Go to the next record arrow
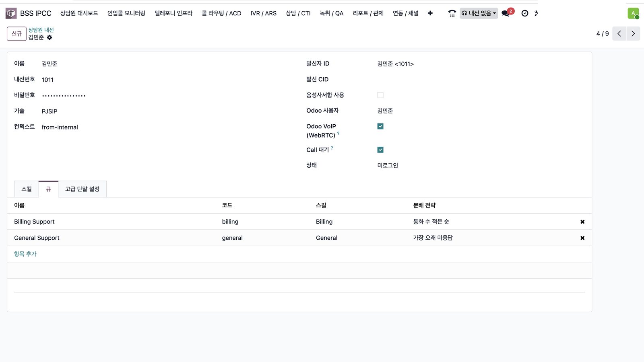The image size is (644, 362). point(633,34)
